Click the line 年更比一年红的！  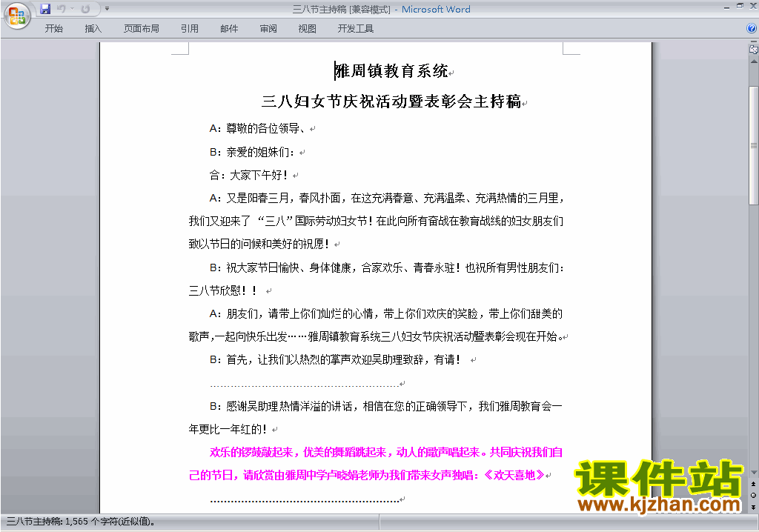pyautogui.click(x=228, y=429)
